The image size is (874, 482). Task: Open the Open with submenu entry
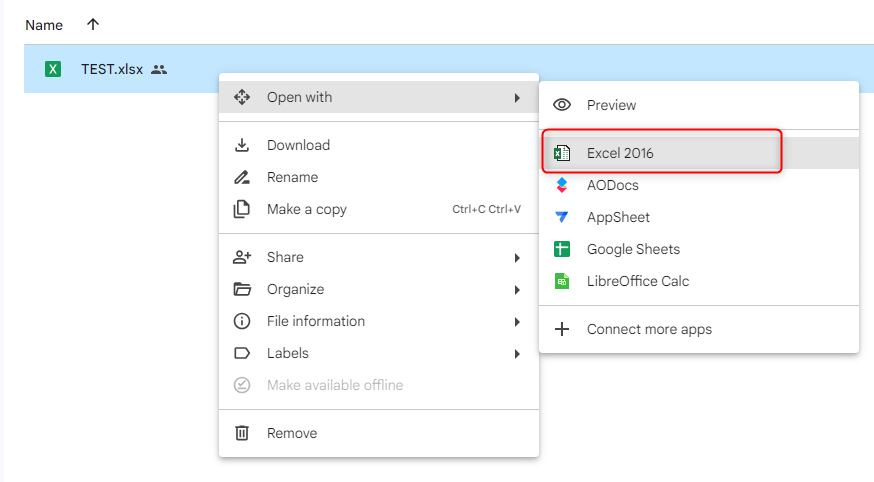[379, 97]
